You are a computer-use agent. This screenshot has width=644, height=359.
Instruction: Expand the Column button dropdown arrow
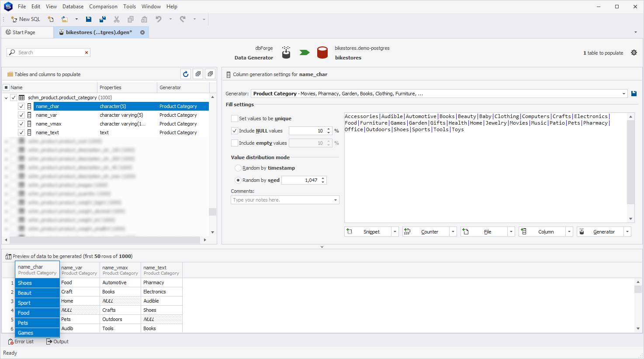click(x=569, y=232)
